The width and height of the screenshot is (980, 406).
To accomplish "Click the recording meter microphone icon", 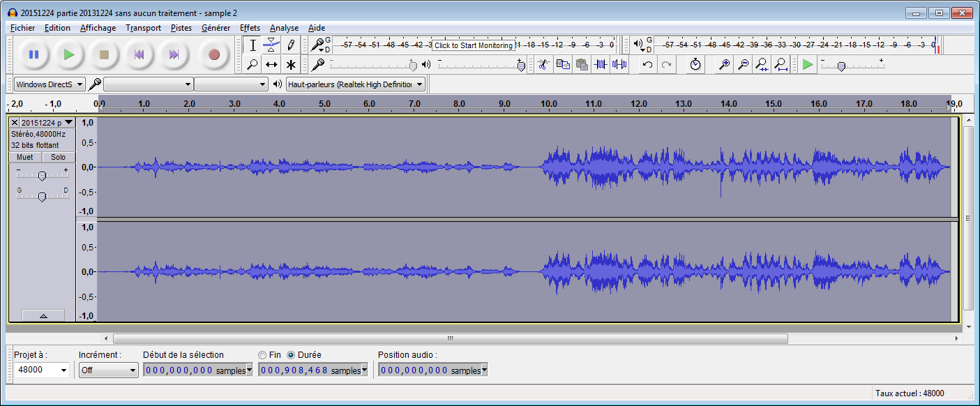I will click(x=317, y=45).
